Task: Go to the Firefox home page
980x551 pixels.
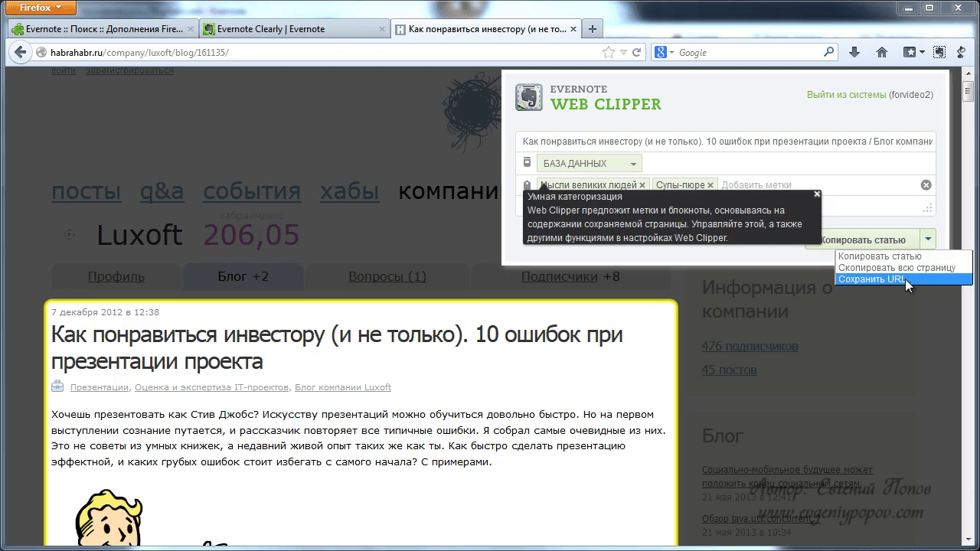Action: coord(882,53)
